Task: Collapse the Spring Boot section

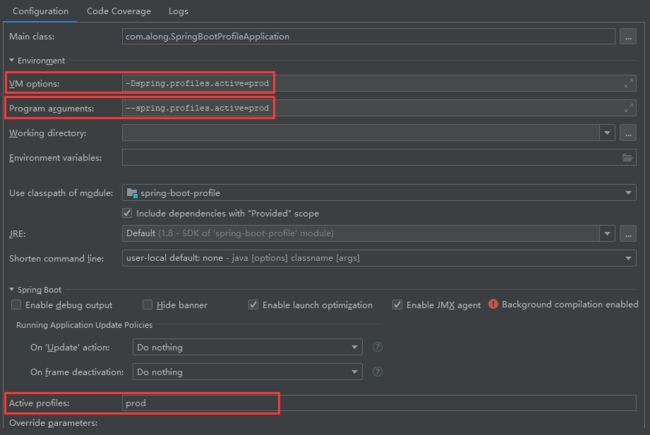Action: (x=12, y=289)
